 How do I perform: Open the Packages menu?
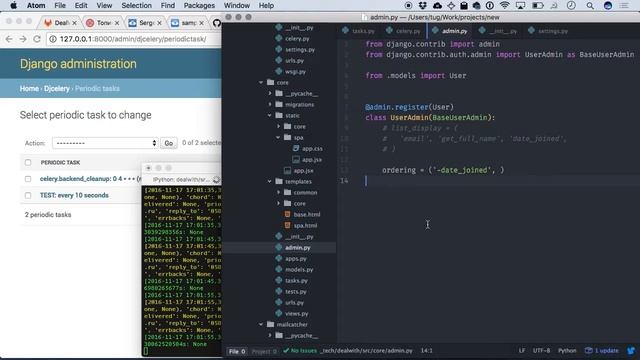[x=199, y=5]
